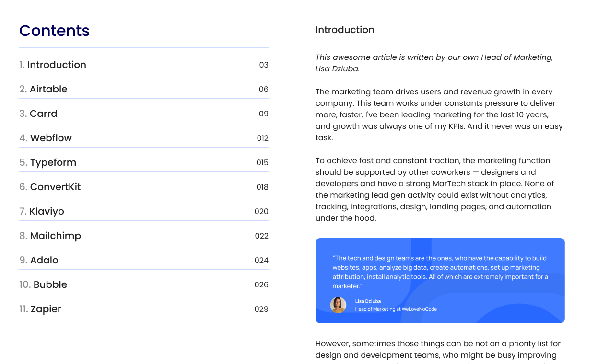
Task: Open the Typeform contents entry
Action: [144, 162]
